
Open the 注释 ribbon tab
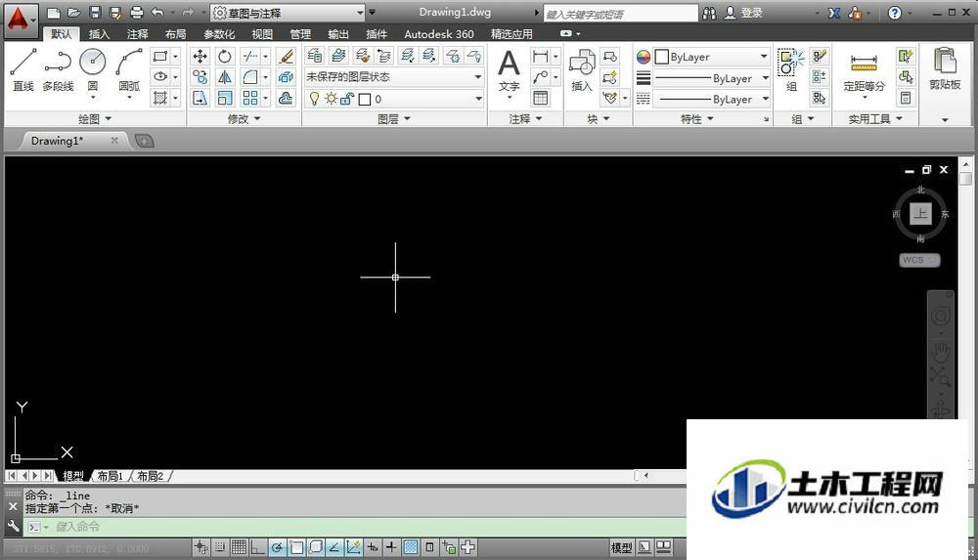tap(137, 34)
